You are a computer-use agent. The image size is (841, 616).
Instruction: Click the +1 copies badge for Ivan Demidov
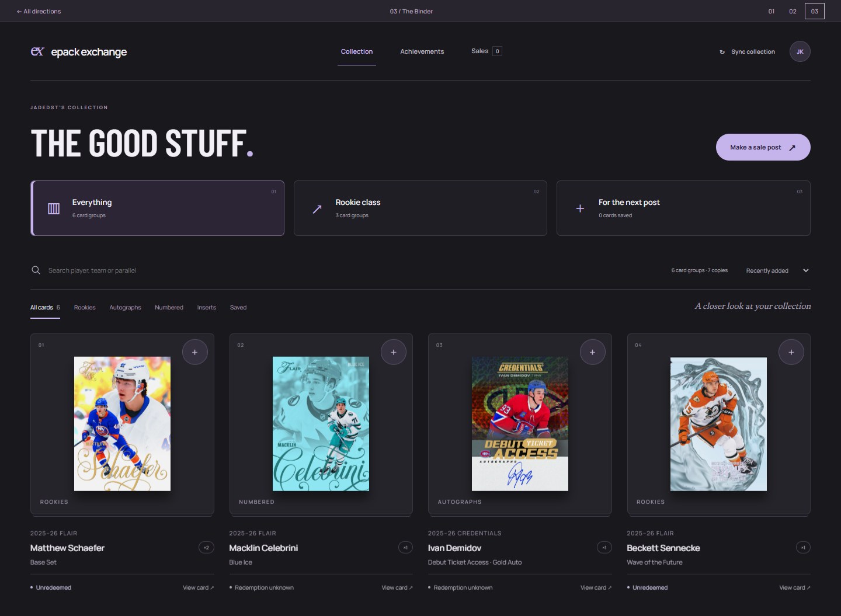604,548
